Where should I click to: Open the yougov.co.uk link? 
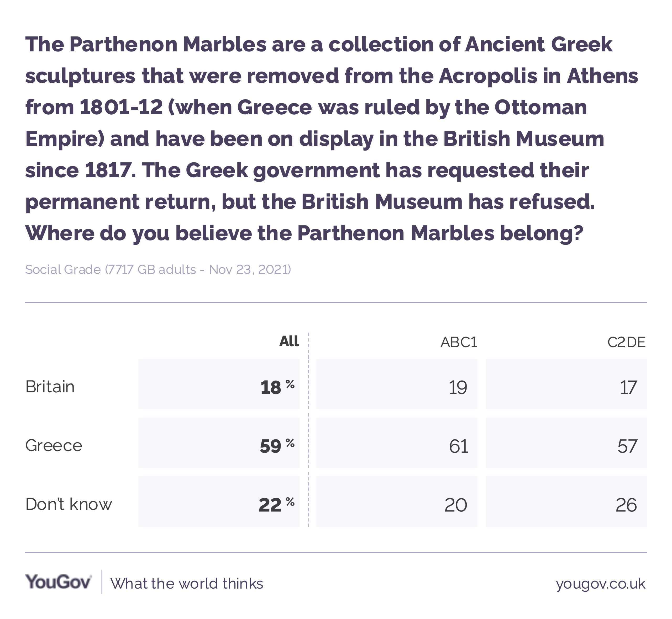pyautogui.click(x=600, y=584)
